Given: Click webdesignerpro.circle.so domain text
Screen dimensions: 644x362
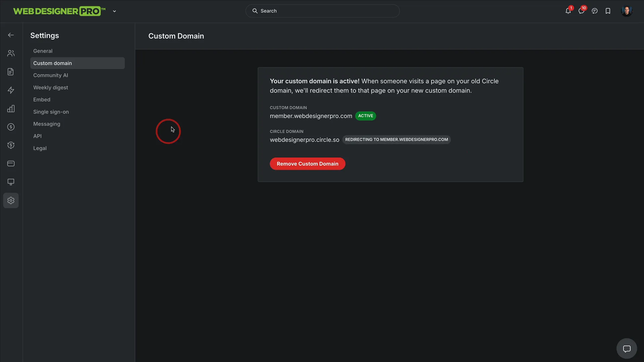Looking at the screenshot, I should [x=305, y=140].
